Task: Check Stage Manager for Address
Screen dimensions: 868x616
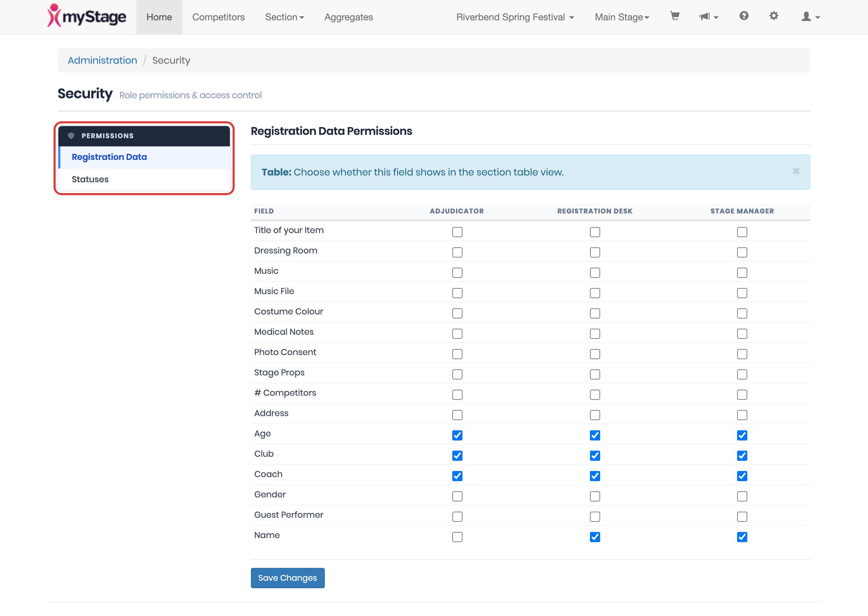Action: point(742,415)
